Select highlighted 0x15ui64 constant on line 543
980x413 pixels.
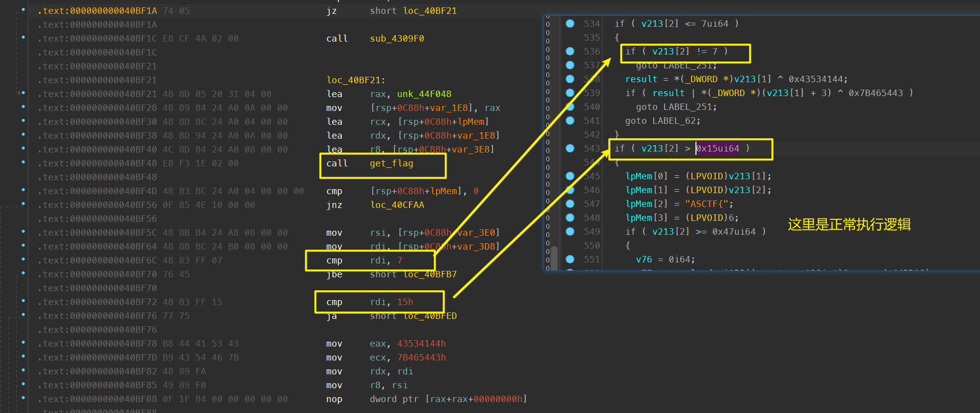[717, 148]
